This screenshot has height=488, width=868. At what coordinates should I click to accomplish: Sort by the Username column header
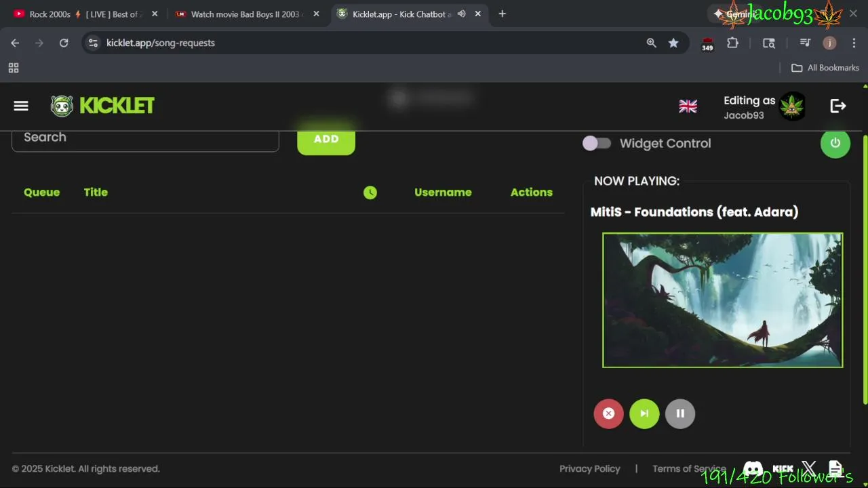443,192
